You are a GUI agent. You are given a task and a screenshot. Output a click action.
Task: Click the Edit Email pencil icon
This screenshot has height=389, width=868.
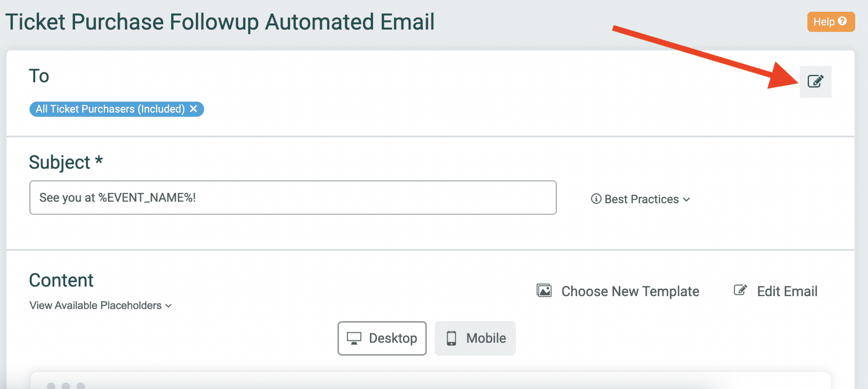point(740,290)
